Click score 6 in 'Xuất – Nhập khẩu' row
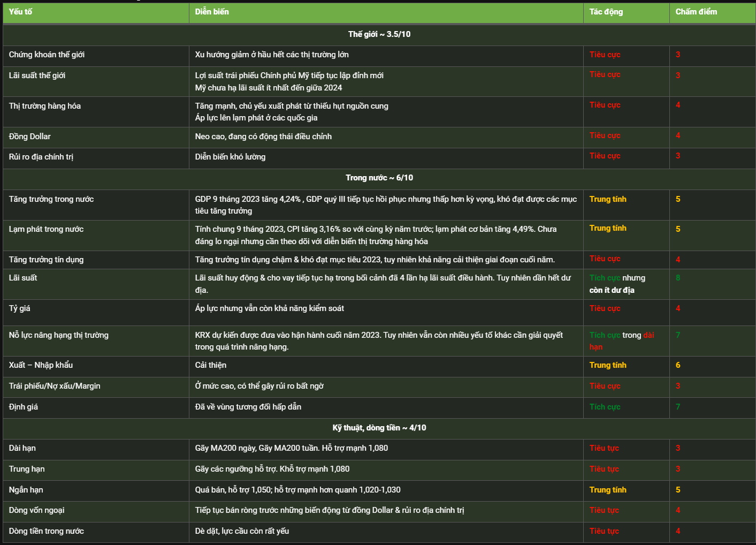Viewport: 756px width, 545px height. coord(678,365)
